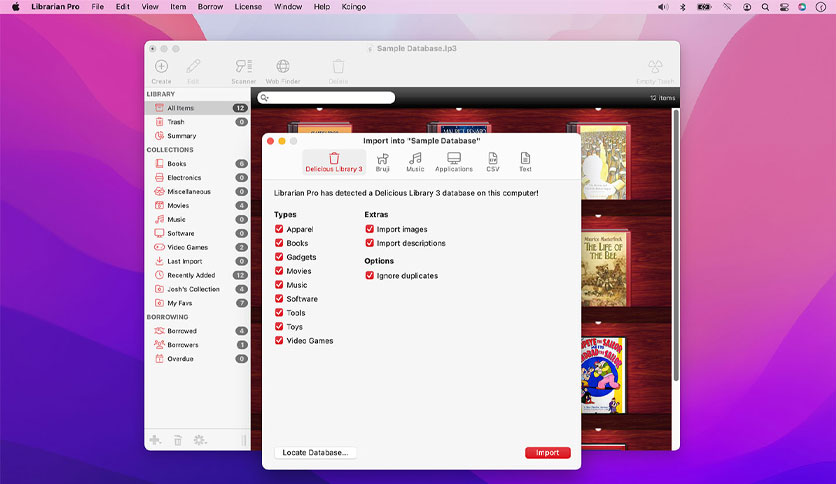Toggle Import images checkbox
Screen dimensions: 836x484
coord(369,229)
